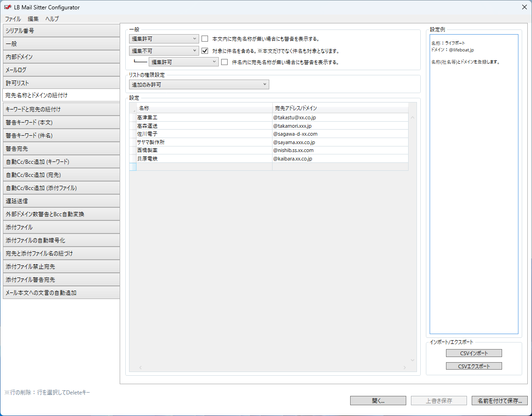Click the CSVエクスポート button

tap(474, 366)
